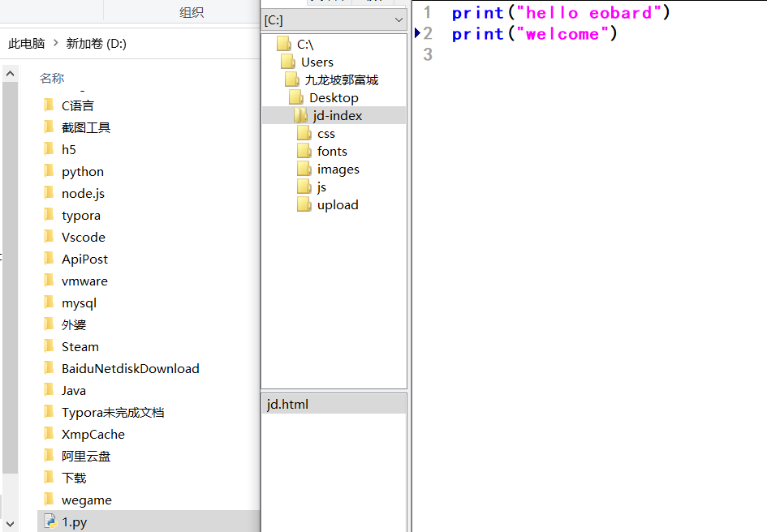
Task: Click the upload folder icon
Action: [304, 204]
